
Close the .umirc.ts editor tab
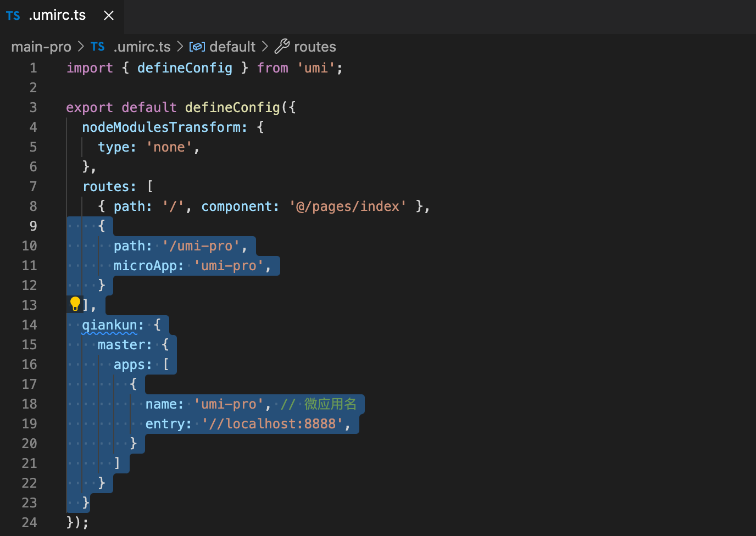point(109,15)
